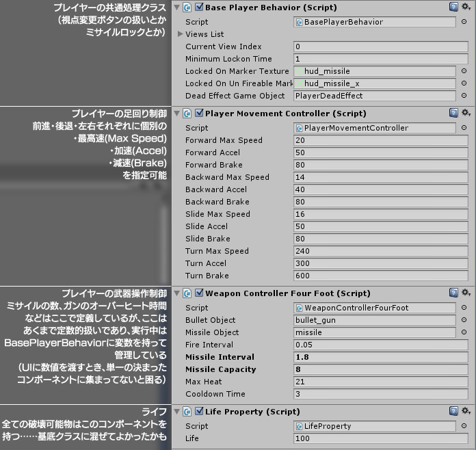The height and width of the screenshot is (450, 476).
Task: Open help for Weapon Controller Four Foot
Action: coord(453,293)
